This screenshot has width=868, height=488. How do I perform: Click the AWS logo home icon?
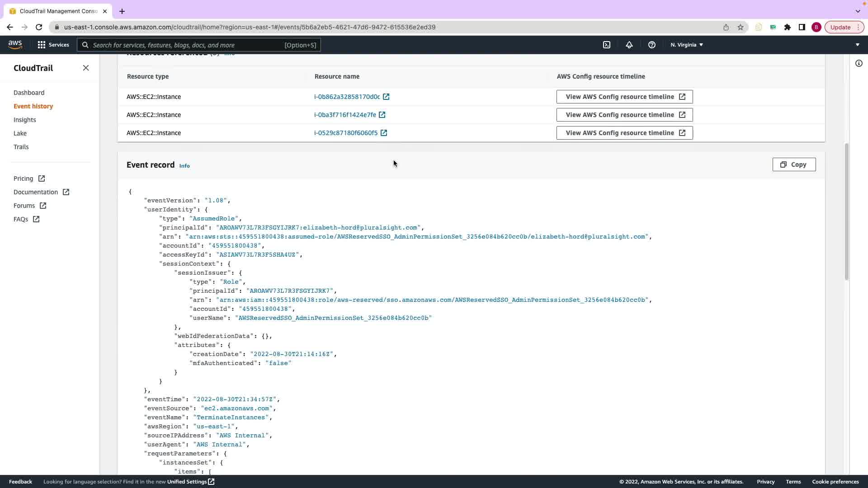pos(15,44)
